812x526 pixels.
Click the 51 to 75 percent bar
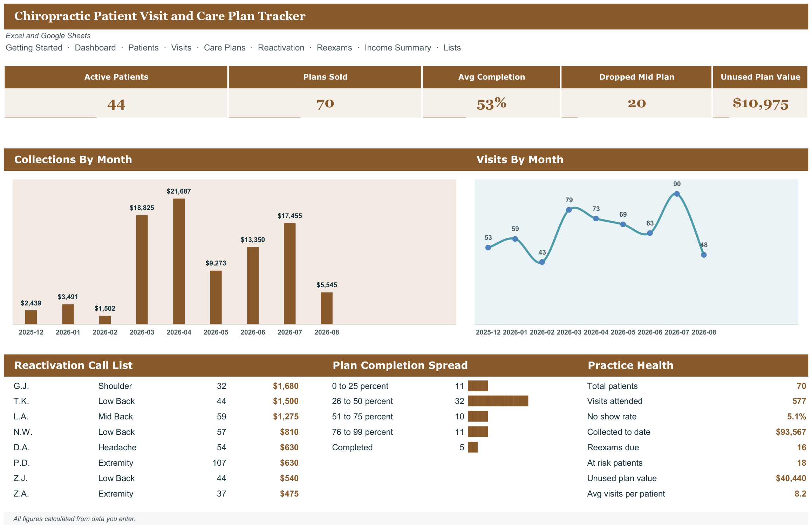pyautogui.click(x=478, y=416)
